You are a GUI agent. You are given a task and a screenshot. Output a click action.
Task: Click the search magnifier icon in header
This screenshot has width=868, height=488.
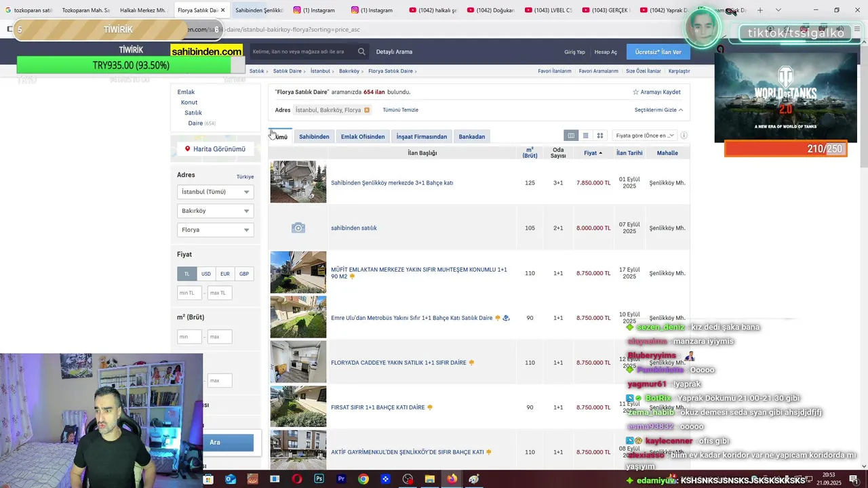pyautogui.click(x=361, y=52)
